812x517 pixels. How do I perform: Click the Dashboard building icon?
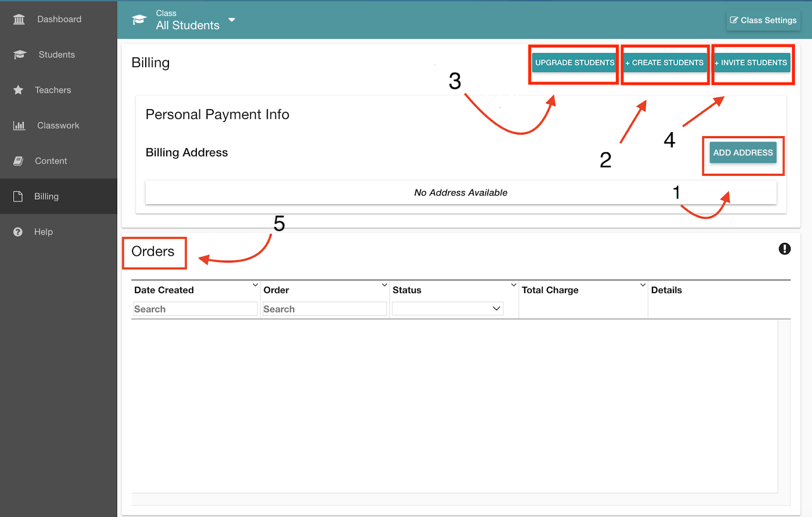click(x=19, y=19)
